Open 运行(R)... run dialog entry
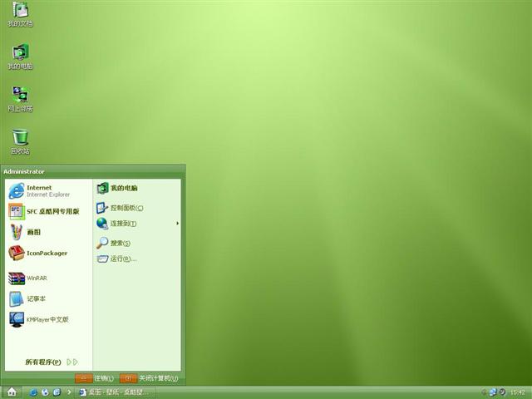The width and height of the screenshot is (532, 399). [137, 259]
